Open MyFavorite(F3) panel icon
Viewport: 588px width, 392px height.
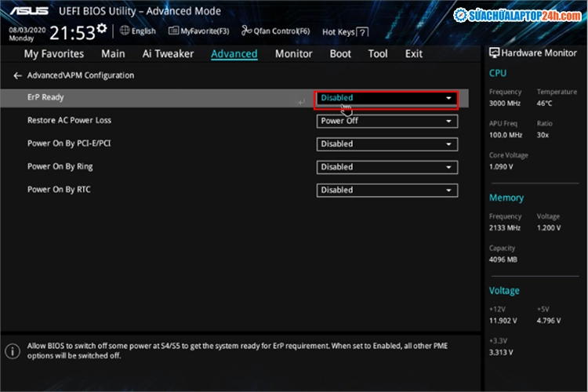click(173, 31)
